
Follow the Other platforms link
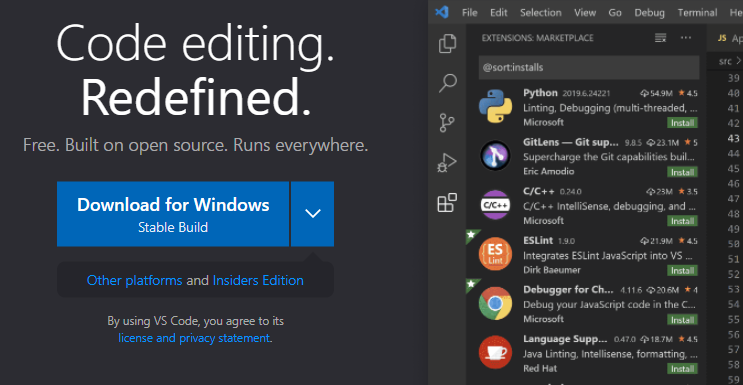tap(135, 280)
